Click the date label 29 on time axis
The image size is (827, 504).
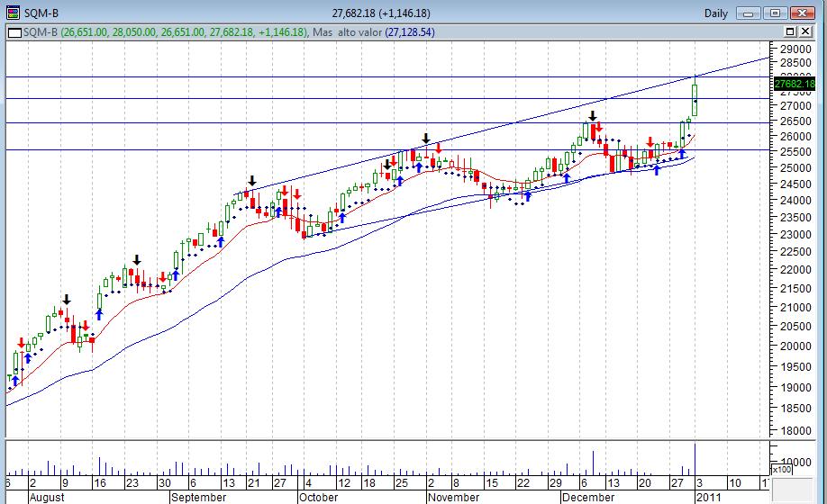point(555,483)
